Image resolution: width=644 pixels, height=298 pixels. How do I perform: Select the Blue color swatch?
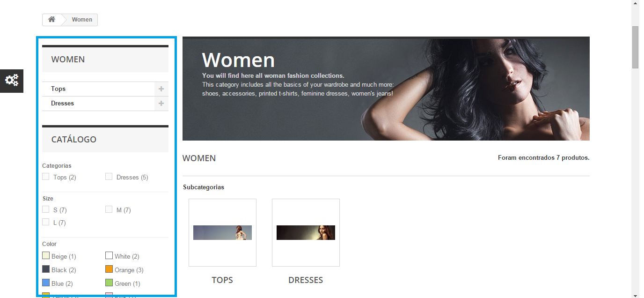point(46,283)
